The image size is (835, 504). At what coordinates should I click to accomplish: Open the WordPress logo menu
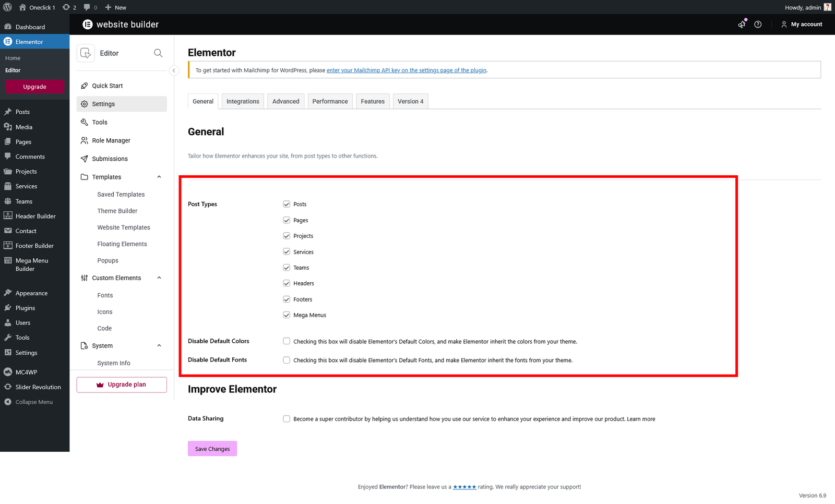pos(8,7)
